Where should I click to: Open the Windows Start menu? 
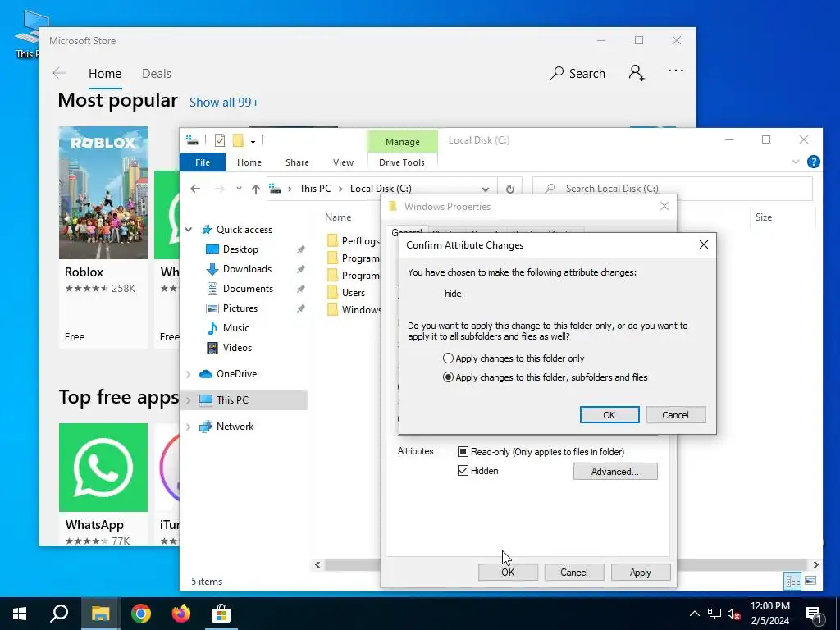20,614
